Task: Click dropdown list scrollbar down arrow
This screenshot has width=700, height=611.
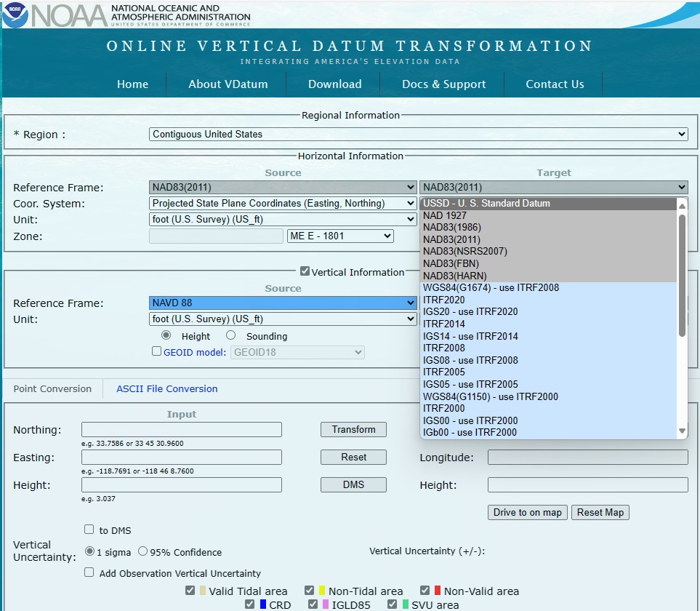Action: coord(682,431)
